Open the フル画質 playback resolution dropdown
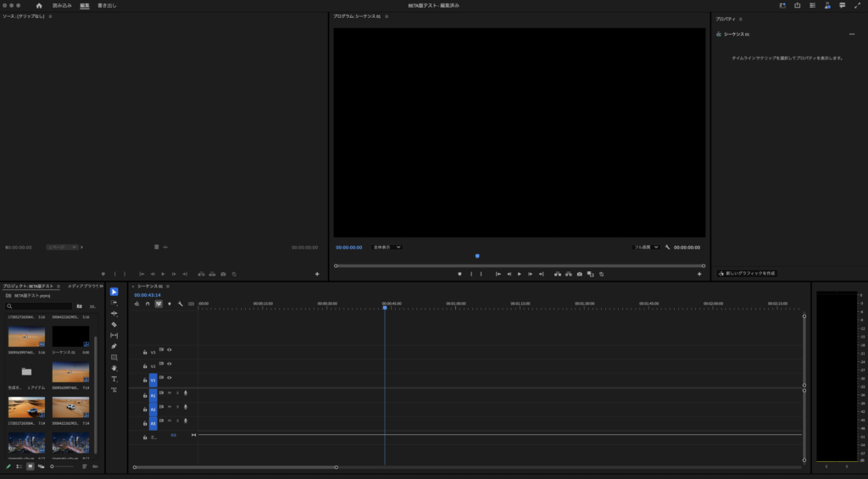 click(646, 248)
